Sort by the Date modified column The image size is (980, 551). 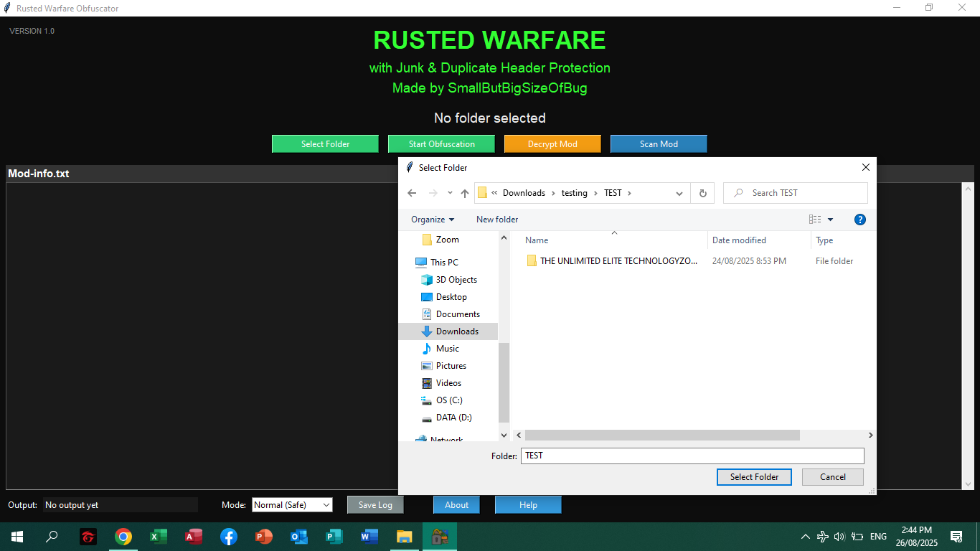point(739,240)
